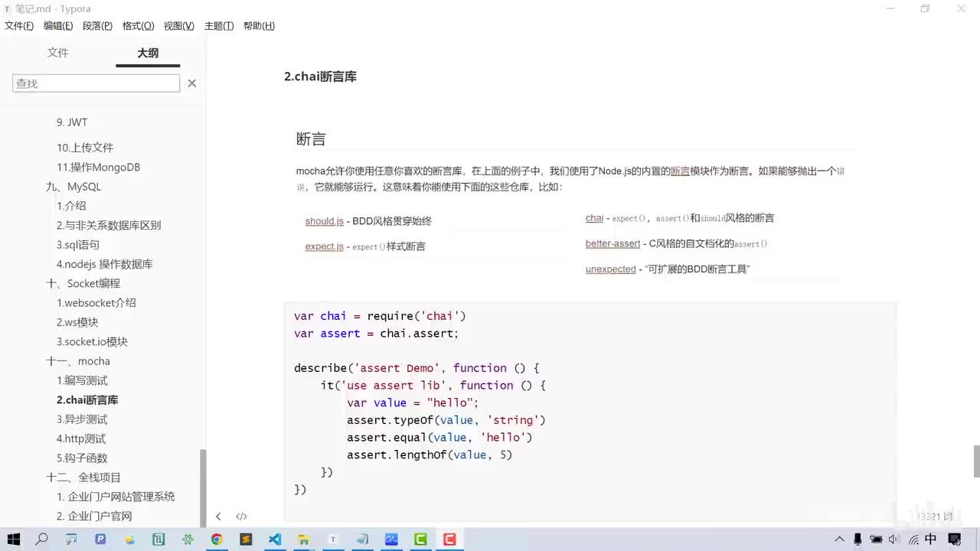The height and width of the screenshot is (551, 980).
Task: Focus the 查找 search field
Action: (96, 83)
